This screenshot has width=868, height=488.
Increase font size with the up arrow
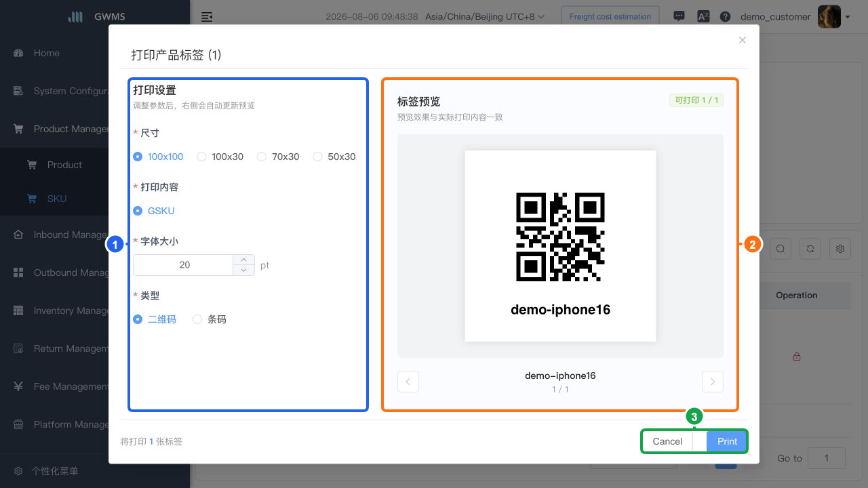click(x=243, y=260)
